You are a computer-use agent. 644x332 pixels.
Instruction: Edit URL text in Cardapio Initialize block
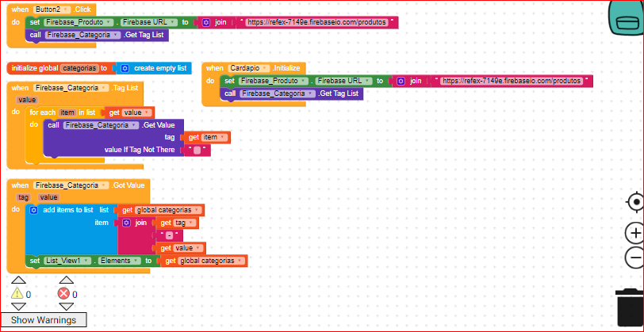pos(512,81)
